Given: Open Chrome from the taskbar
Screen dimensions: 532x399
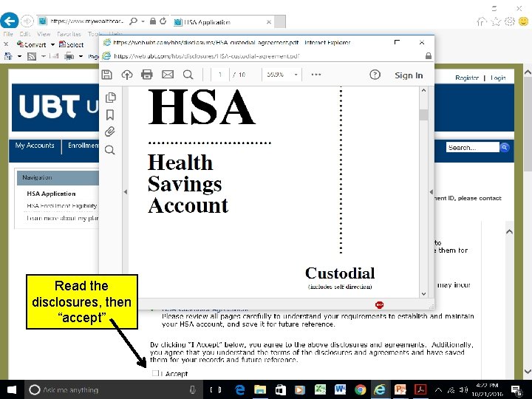Looking at the screenshot, I should (360, 390).
